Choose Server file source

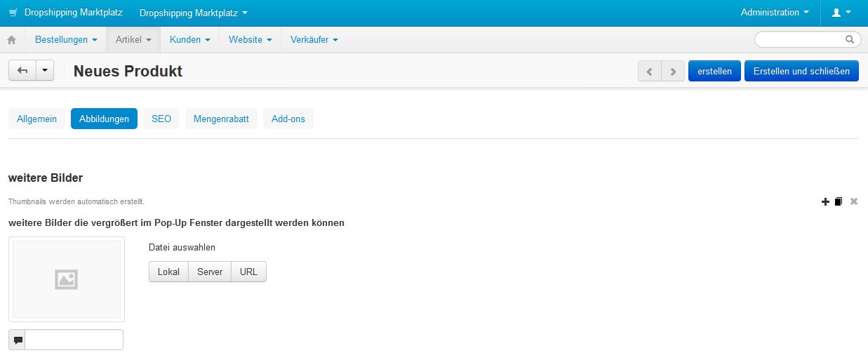point(210,272)
